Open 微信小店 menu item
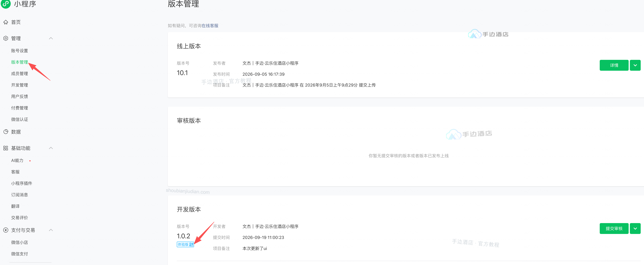The width and height of the screenshot is (644, 265). [x=19, y=243]
